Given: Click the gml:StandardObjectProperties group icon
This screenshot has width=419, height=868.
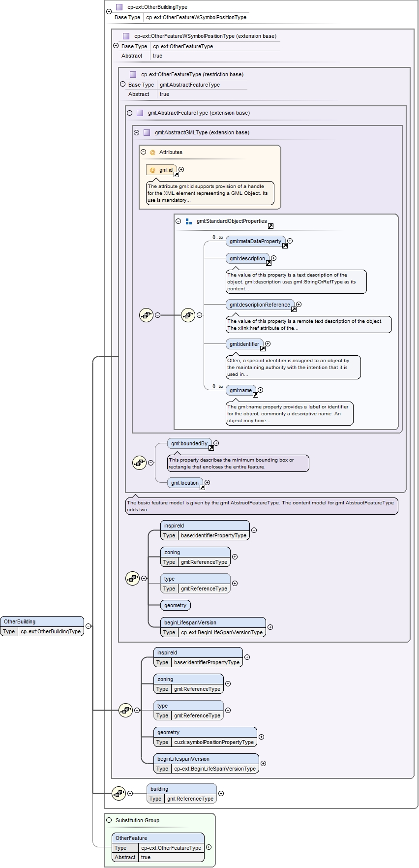Looking at the screenshot, I should [189, 221].
